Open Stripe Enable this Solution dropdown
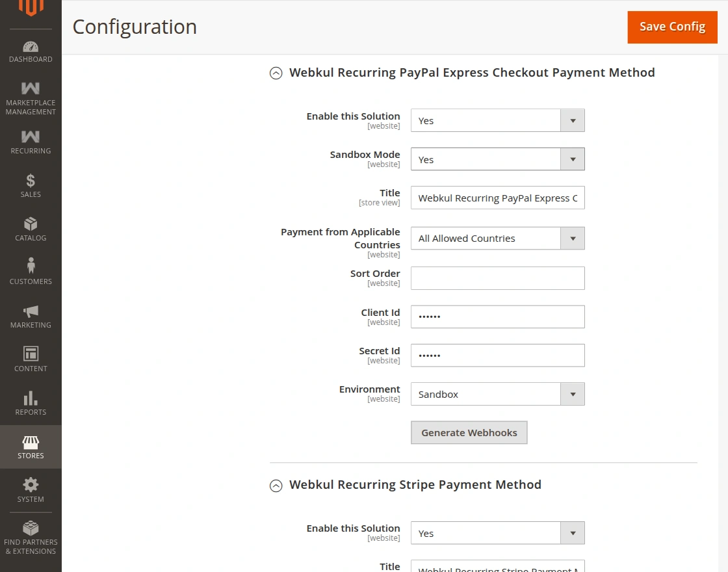 pyautogui.click(x=498, y=533)
